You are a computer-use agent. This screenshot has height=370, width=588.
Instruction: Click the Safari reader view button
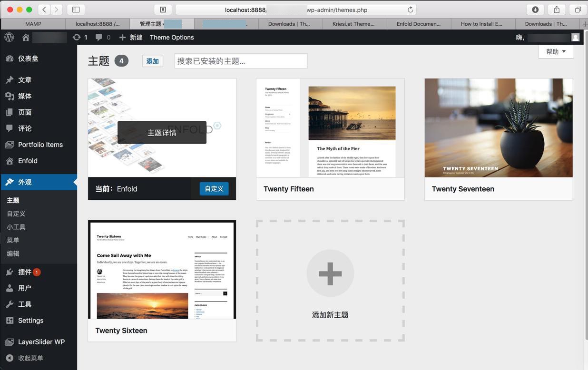(163, 10)
